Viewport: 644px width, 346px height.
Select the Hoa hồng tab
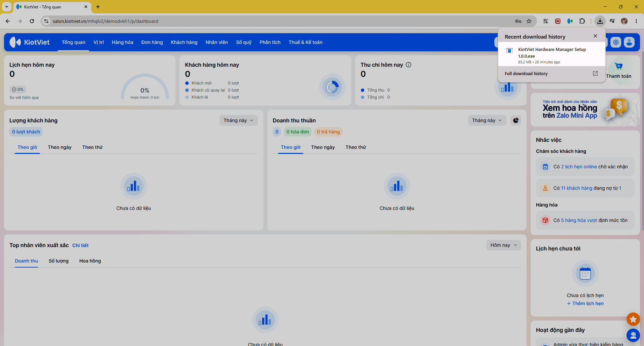90,261
